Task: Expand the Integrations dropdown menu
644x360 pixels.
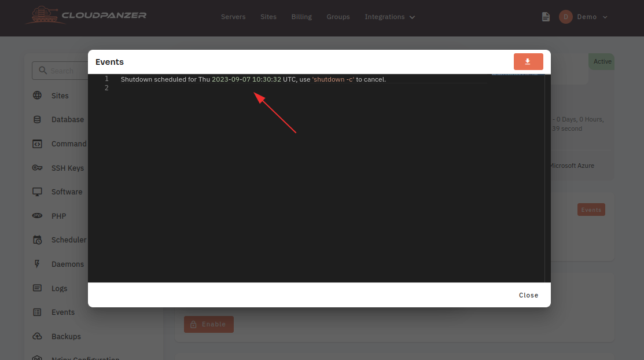Action: 390,17
